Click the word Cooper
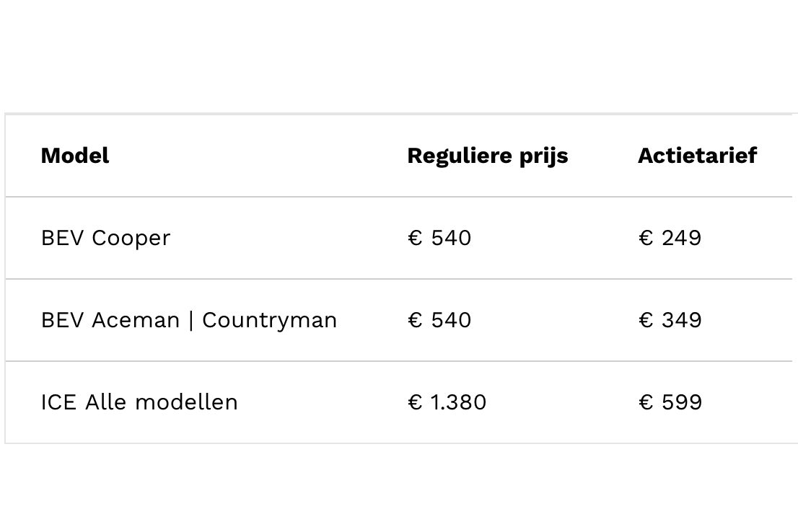 click(x=131, y=238)
